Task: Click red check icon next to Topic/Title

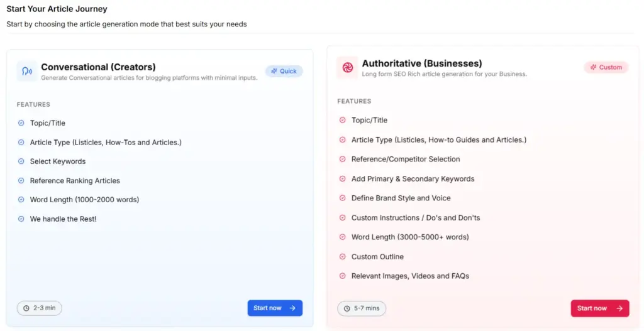Action: point(342,120)
